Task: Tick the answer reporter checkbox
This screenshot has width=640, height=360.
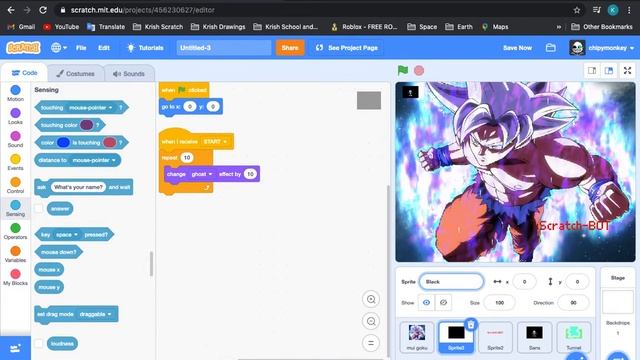Action: click(x=38, y=209)
